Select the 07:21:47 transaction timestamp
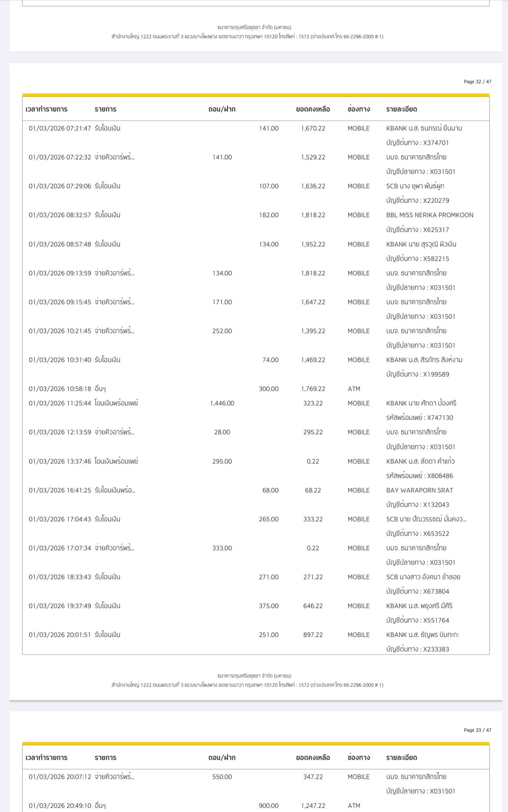Image resolution: width=508 pixels, height=812 pixels. coord(60,128)
